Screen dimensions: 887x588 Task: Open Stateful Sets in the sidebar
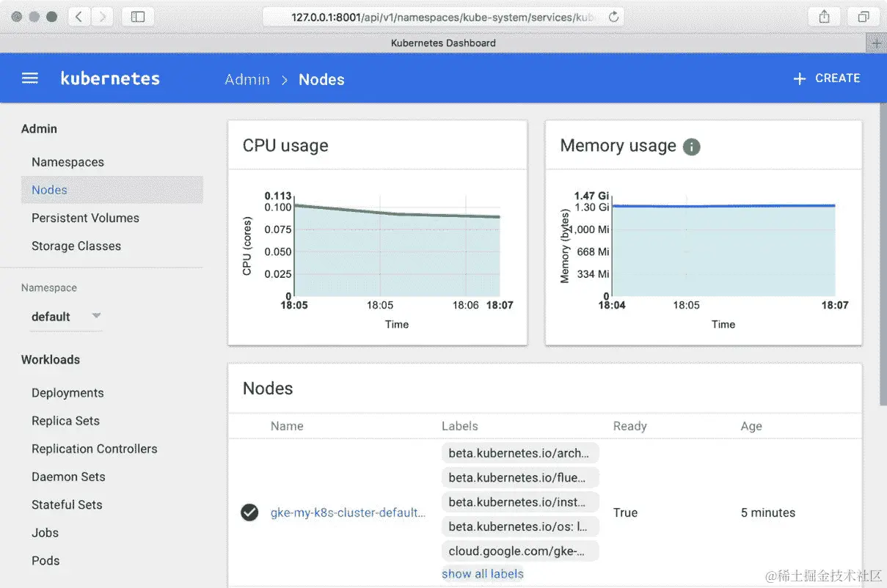(67, 504)
